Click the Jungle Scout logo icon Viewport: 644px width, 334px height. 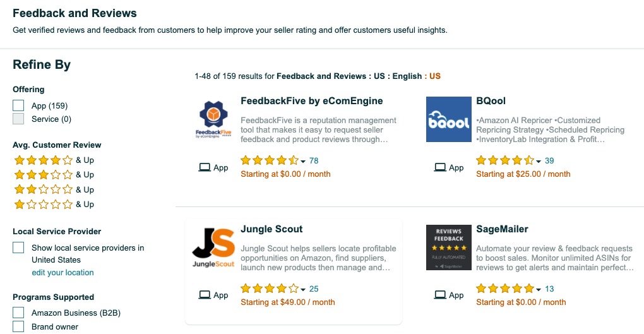(213, 248)
